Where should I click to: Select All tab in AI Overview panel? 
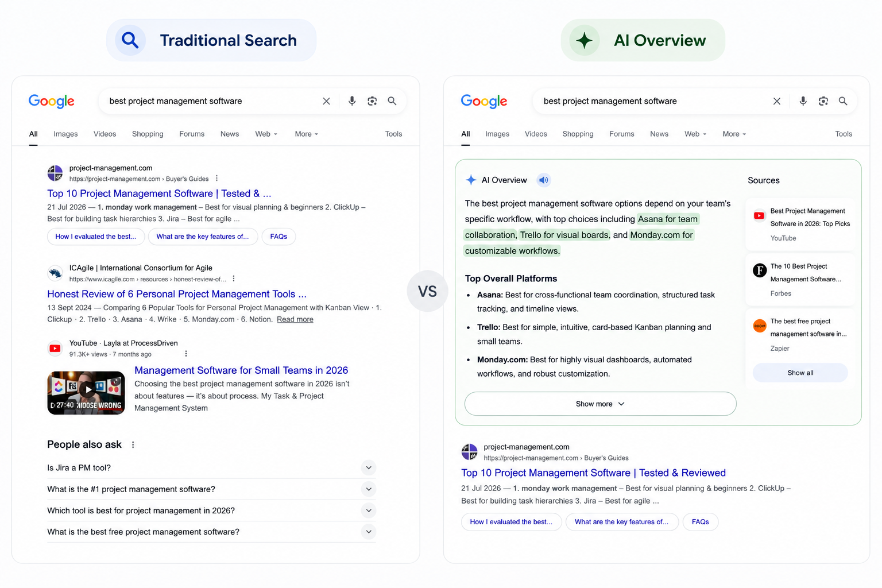(x=466, y=134)
